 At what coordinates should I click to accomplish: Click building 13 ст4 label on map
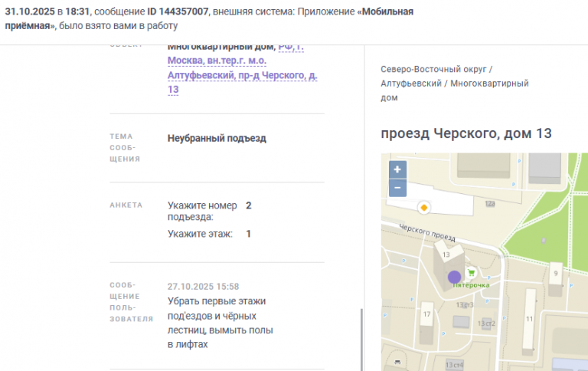(454, 365)
